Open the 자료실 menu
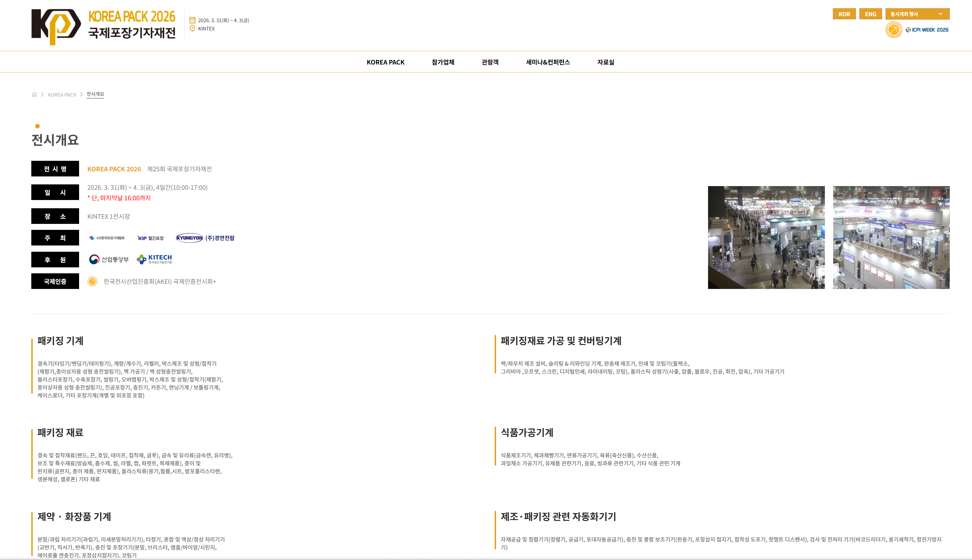Image resolution: width=972 pixels, height=560 pixels. point(606,62)
